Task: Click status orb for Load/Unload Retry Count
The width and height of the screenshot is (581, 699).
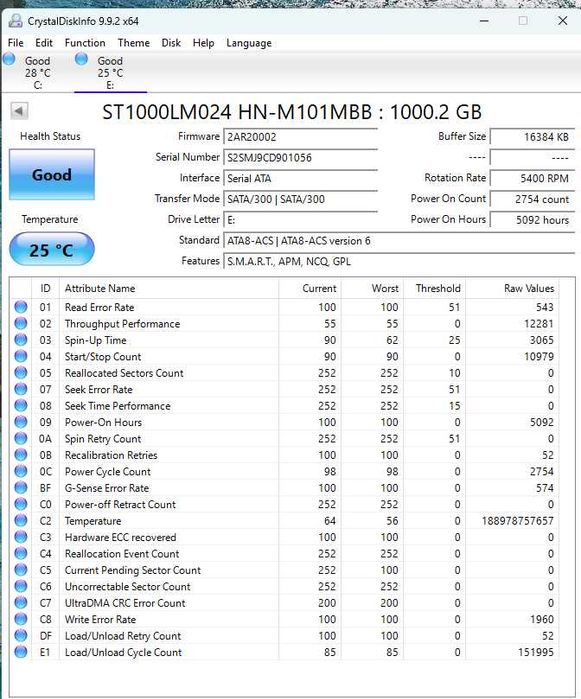Action: (21, 635)
